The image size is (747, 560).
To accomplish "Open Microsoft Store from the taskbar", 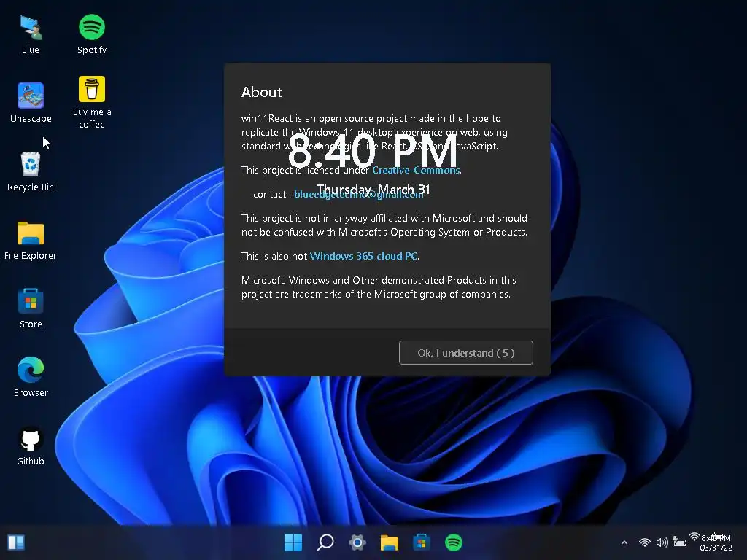I will pos(422,542).
